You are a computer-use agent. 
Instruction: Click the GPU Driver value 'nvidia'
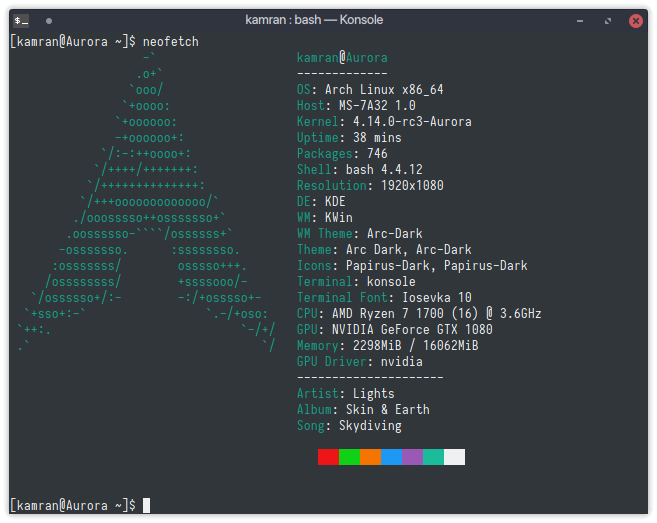(402, 361)
